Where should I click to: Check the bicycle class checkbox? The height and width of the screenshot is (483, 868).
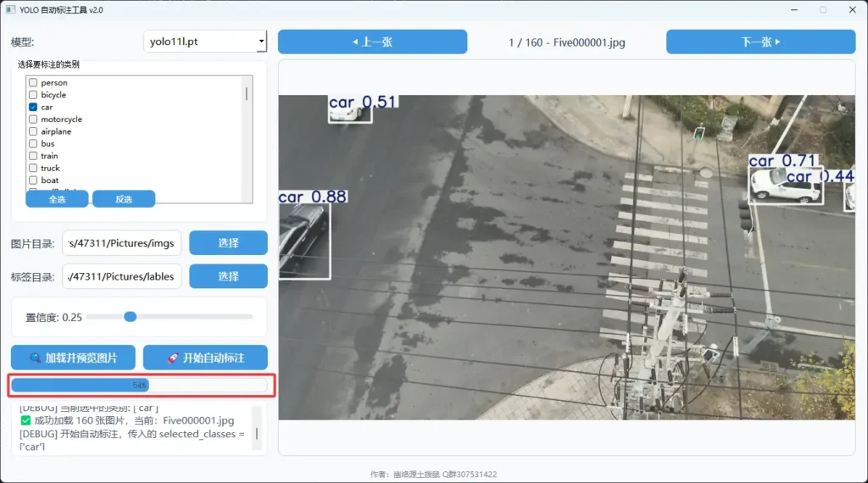coord(33,95)
